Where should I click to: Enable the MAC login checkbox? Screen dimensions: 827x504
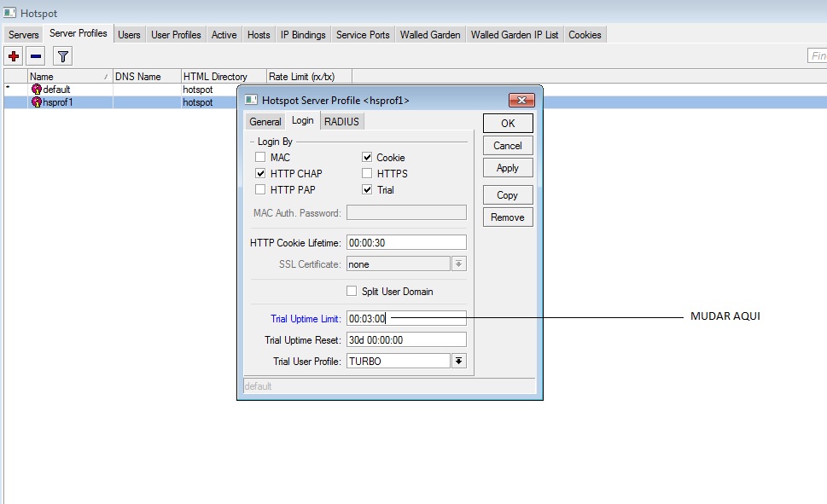coord(260,157)
